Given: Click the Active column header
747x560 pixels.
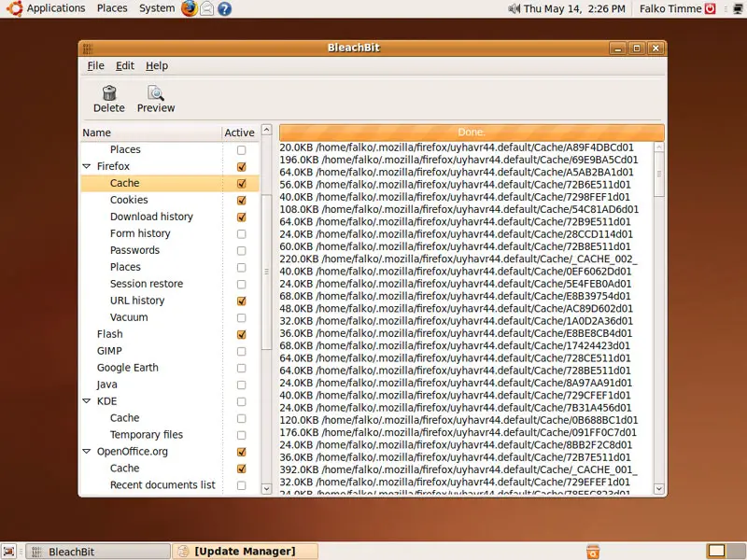Looking at the screenshot, I should pyautogui.click(x=240, y=133).
